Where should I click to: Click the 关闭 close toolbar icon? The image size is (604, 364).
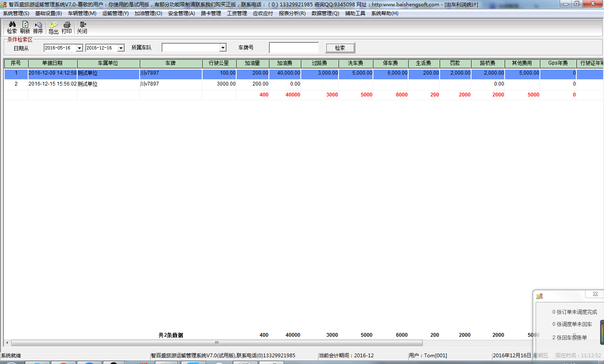point(82,28)
